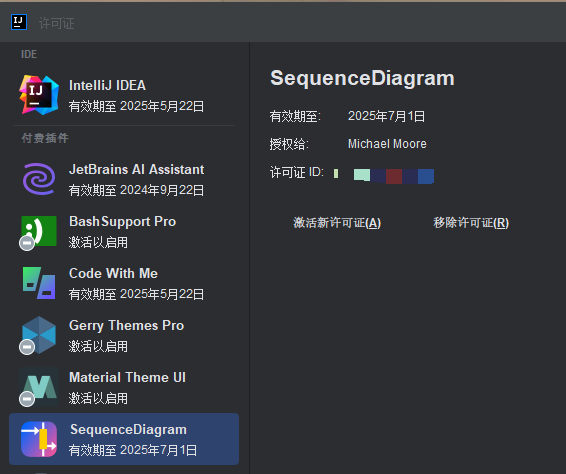Click the JetBrains AI Assistant spiral icon
Image resolution: width=566 pixels, height=474 pixels.
[x=39, y=179]
